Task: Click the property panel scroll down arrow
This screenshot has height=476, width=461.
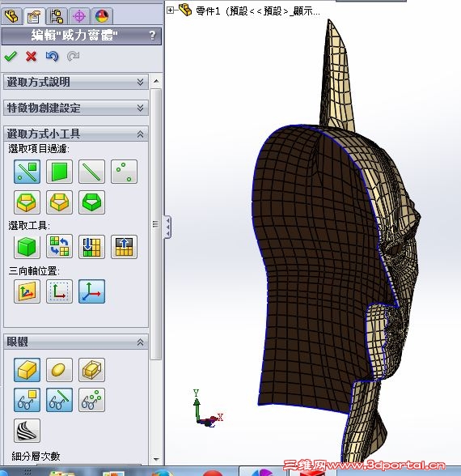Action: pyautogui.click(x=156, y=459)
